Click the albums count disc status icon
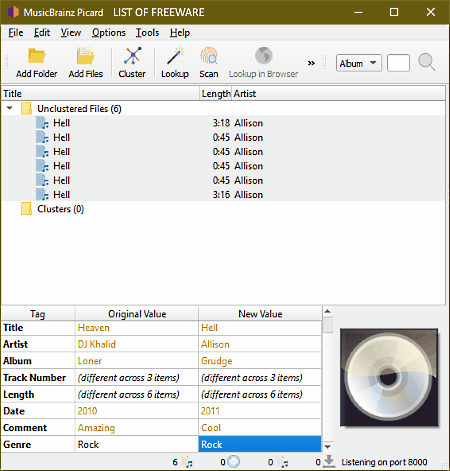Screen dimensions: 450x471 pyautogui.click(x=234, y=462)
